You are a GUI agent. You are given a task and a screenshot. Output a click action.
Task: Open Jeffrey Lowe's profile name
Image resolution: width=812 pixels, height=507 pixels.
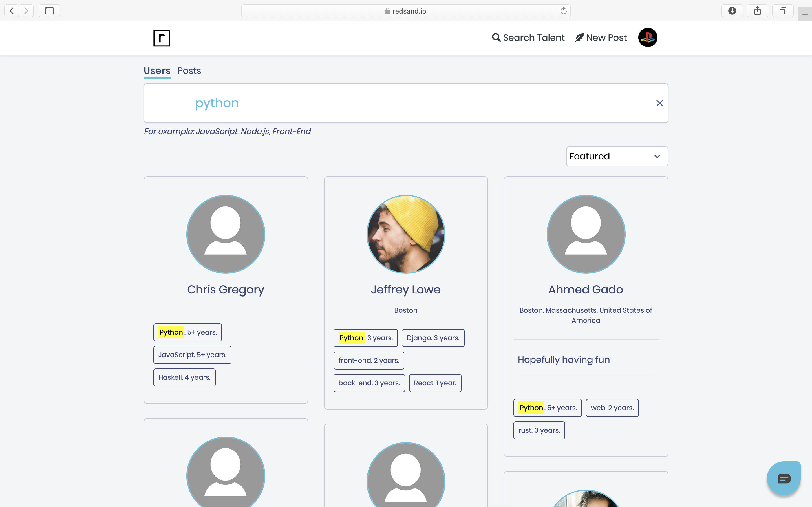click(x=406, y=289)
